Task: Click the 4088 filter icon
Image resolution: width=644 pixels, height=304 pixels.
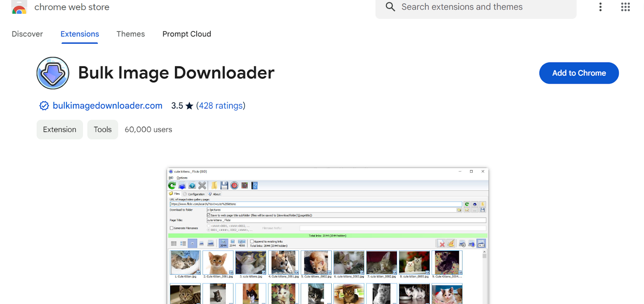Action: pos(242,243)
